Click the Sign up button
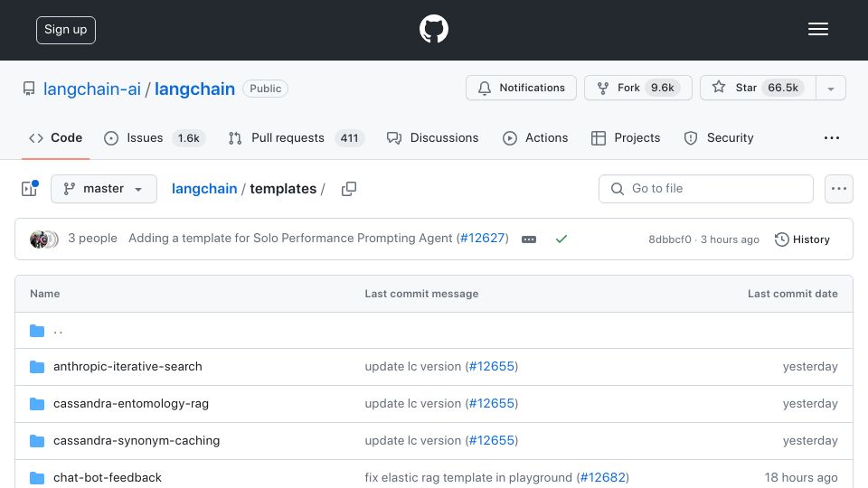868x488 pixels. 66,30
